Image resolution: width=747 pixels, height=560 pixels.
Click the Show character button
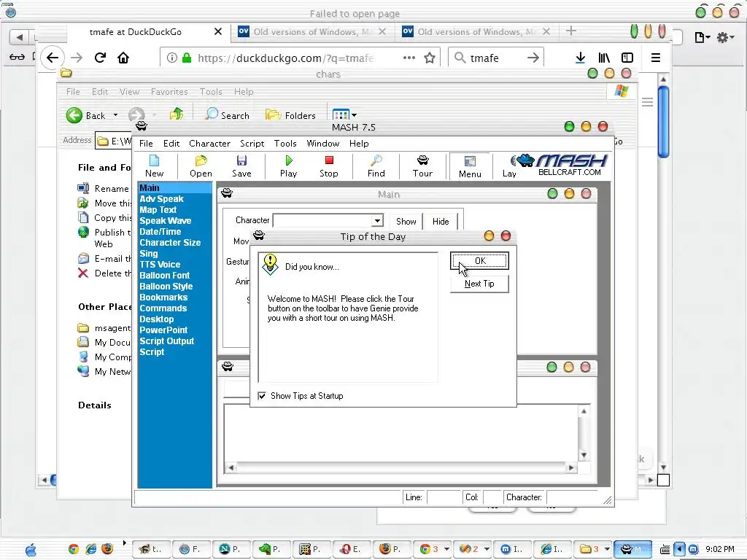406,222
